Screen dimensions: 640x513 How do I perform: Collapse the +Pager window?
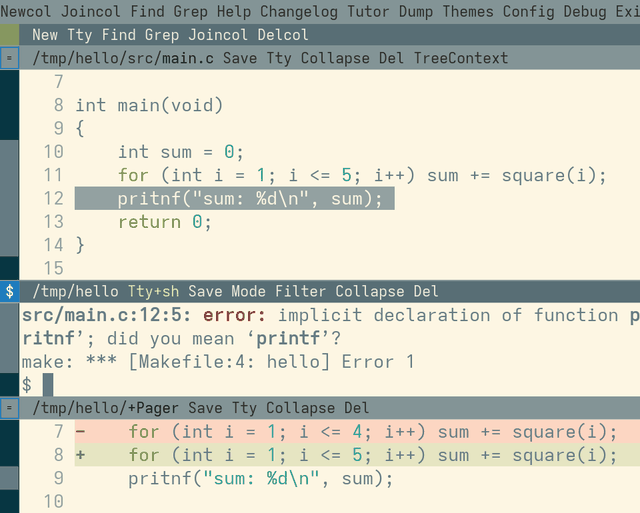(x=300, y=408)
